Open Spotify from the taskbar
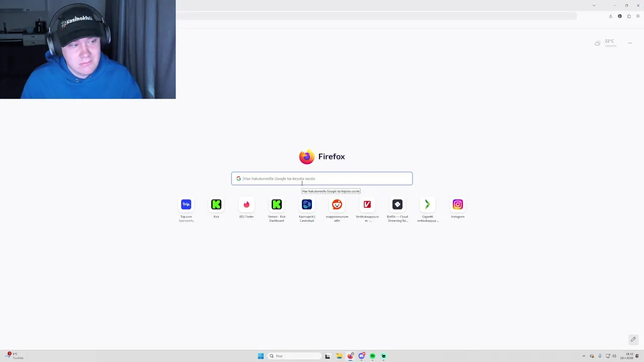The image size is (644, 362). coord(372,356)
